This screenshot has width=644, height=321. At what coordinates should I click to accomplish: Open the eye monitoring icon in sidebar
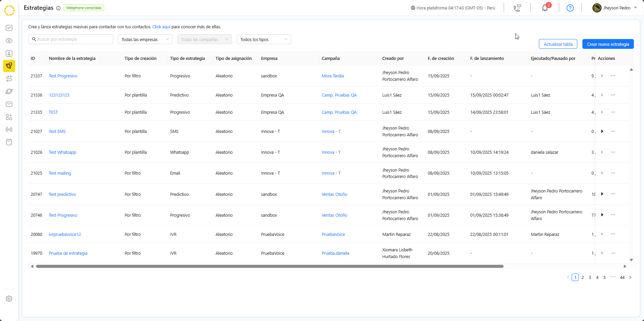9,41
